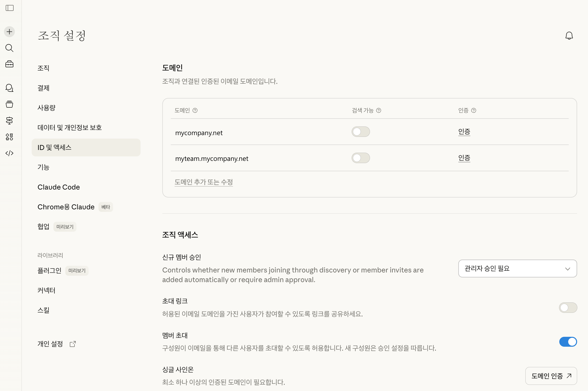Open the 관리자 승인 필요 dropdown
This screenshot has height=391, width=588.
click(517, 269)
